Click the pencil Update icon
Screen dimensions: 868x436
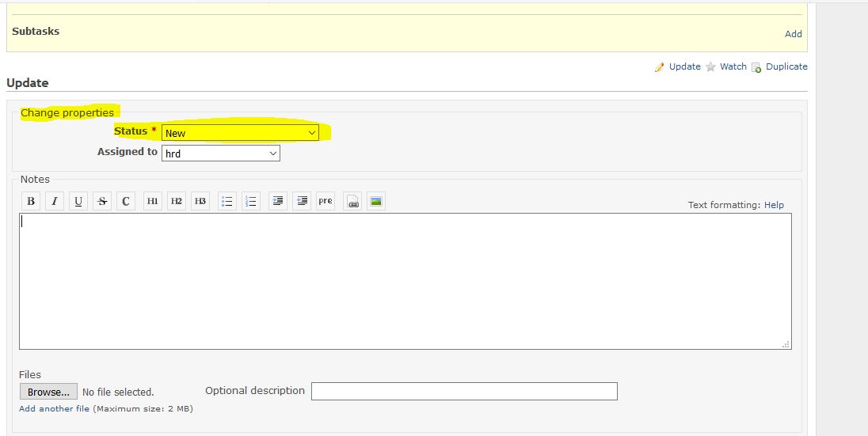click(x=659, y=67)
